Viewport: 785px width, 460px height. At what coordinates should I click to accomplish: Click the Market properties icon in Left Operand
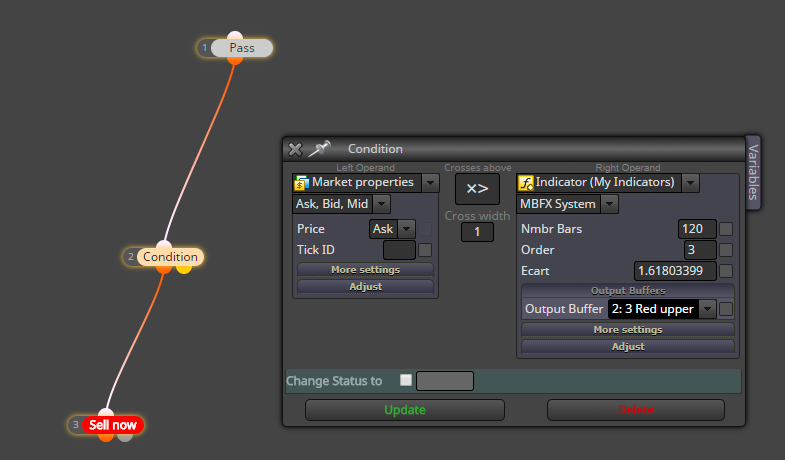tap(301, 183)
